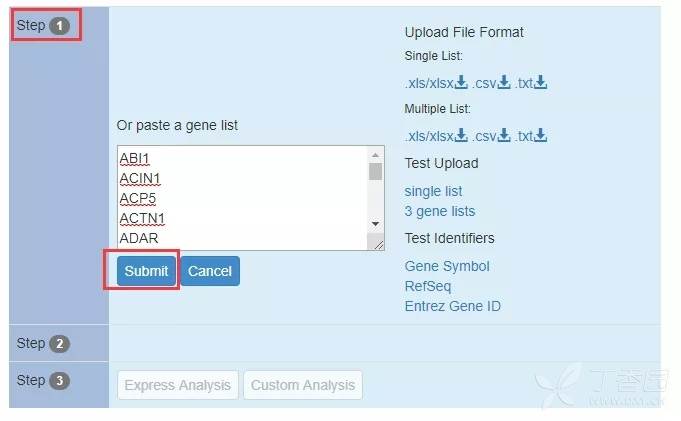Click the Step 3 number badge
Viewport: 681px width, 421px height.
(x=60, y=381)
